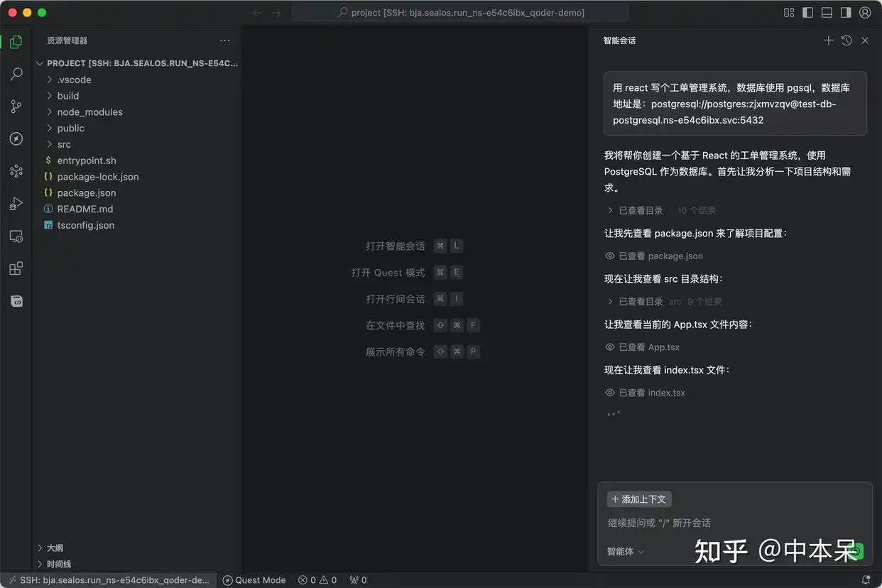This screenshot has width=882, height=588.
Task: Open the 智能体 agent dropdown
Action: [624, 550]
